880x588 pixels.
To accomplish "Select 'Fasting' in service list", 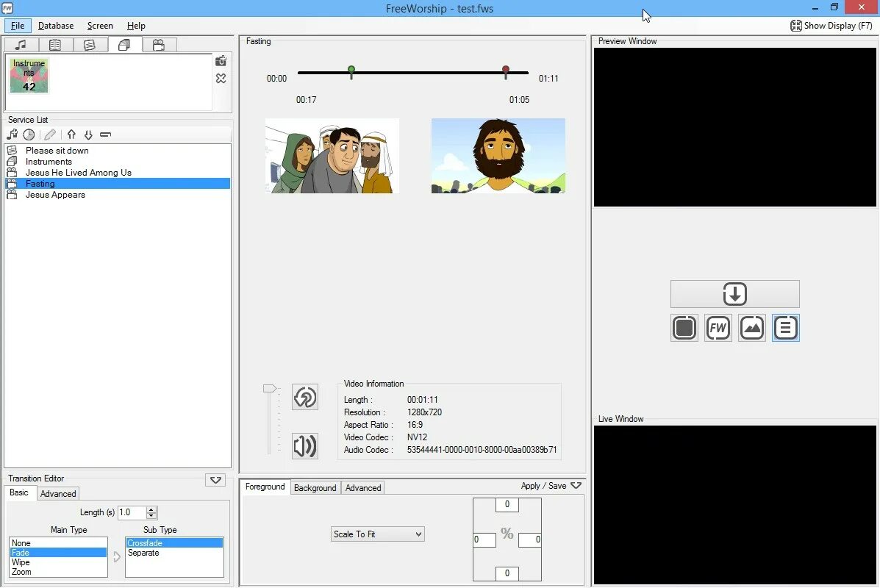I will pos(118,184).
